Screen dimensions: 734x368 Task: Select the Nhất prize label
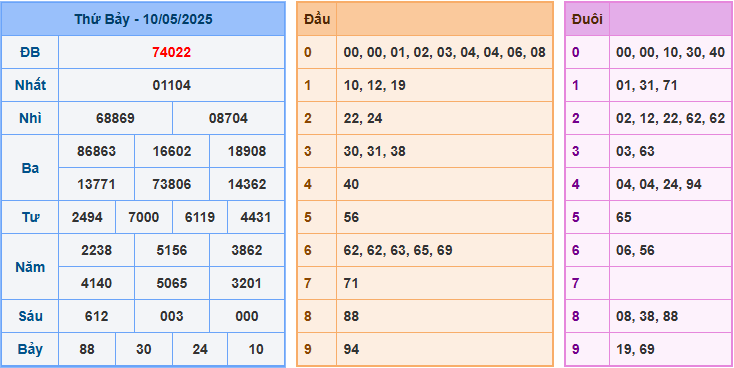click(x=30, y=85)
